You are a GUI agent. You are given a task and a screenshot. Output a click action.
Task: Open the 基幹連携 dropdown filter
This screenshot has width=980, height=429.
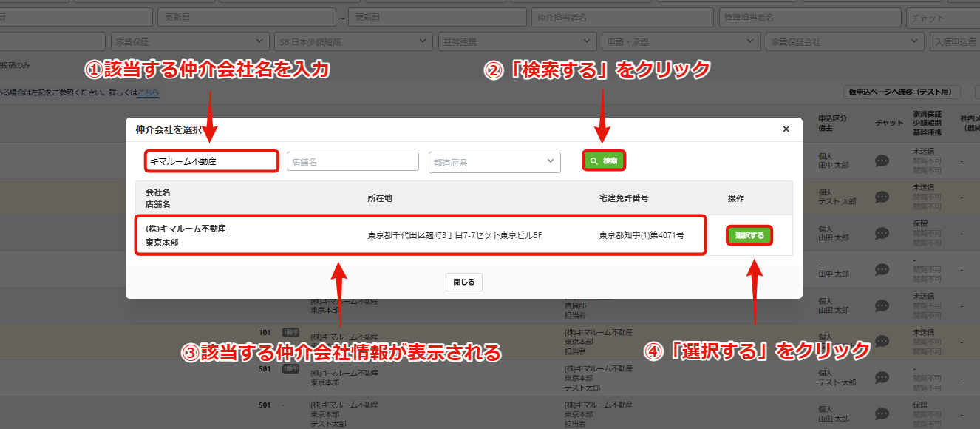point(517,42)
